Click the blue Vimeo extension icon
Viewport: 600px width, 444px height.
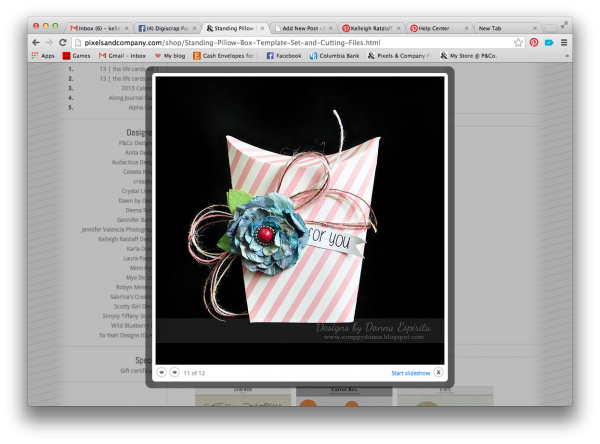click(x=549, y=42)
